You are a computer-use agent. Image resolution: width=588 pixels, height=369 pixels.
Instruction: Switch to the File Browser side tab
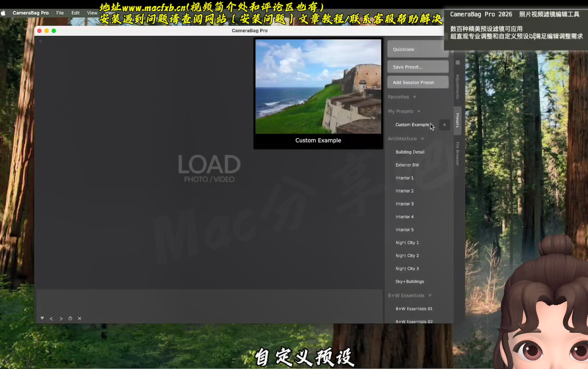pyautogui.click(x=458, y=153)
